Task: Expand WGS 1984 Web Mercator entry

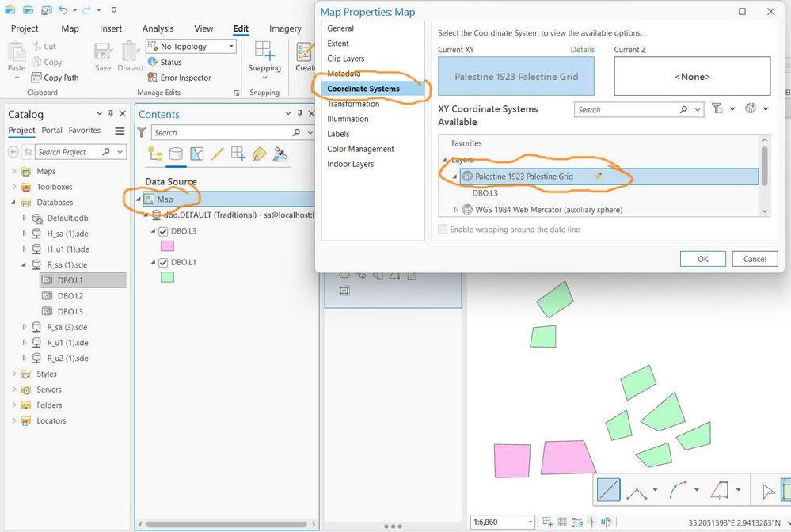Action: coord(455,210)
